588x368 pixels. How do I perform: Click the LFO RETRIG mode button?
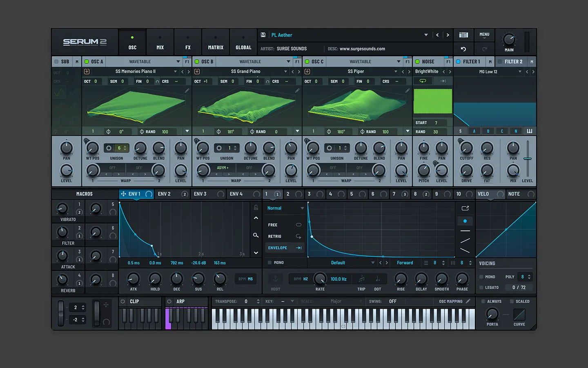click(x=284, y=236)
